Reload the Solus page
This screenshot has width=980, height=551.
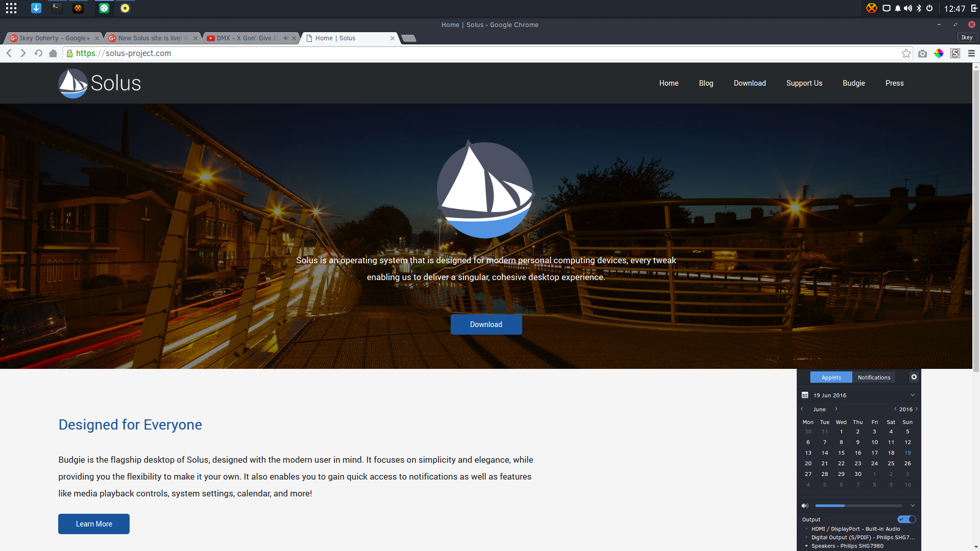(x=38, y=53)
